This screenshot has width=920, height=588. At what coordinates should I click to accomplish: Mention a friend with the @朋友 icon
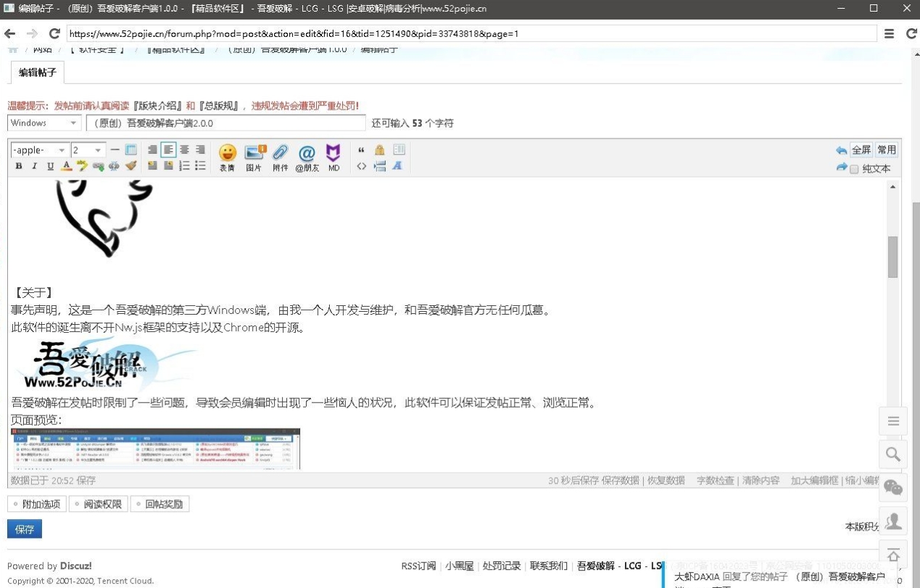pyautogui.click(x=307, y=154)
